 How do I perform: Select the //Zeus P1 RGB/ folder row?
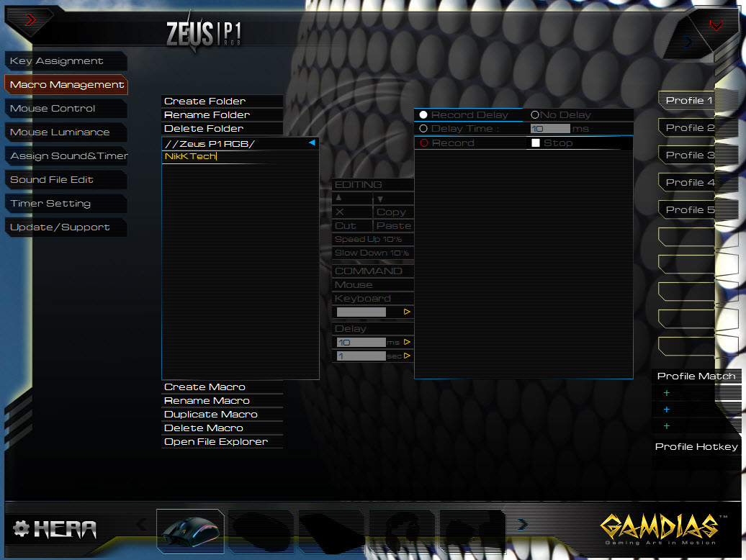pos(241,143)
